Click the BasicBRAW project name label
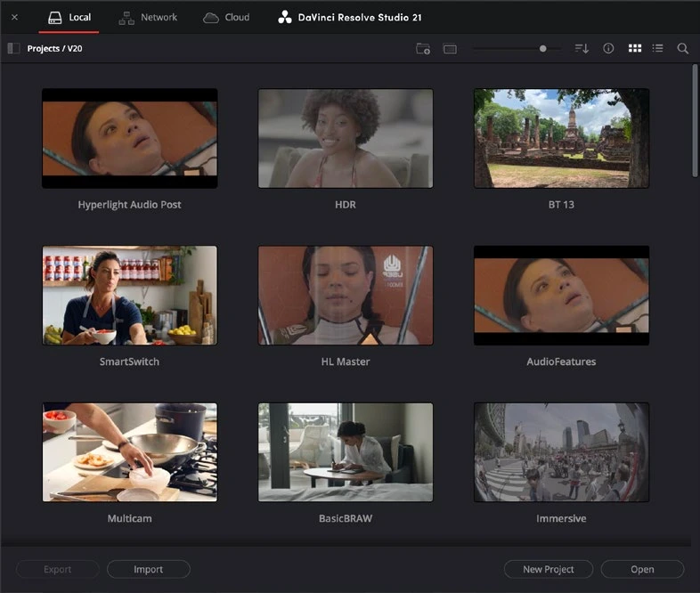Screen dimensions: 700x593 (346, 518)
